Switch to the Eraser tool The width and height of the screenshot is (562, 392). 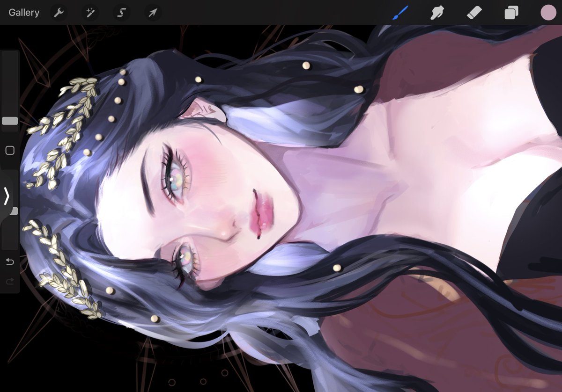coord(473,13)
